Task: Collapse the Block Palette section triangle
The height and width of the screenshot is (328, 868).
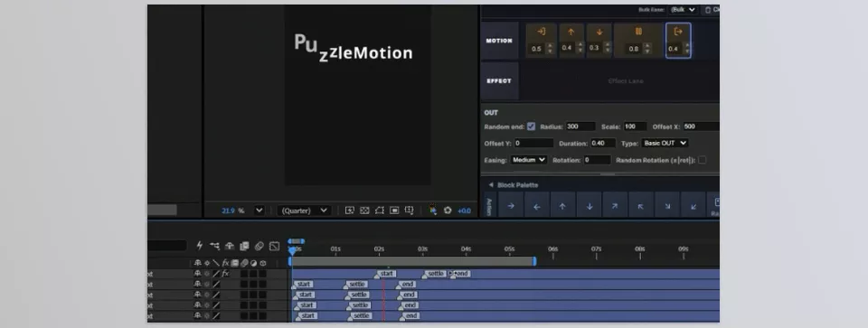Action: (x=490, y=184)
